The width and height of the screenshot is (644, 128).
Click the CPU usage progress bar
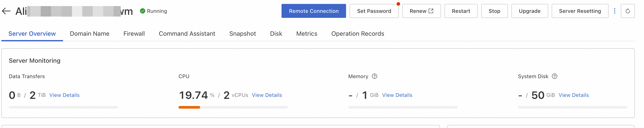(233, 107)
